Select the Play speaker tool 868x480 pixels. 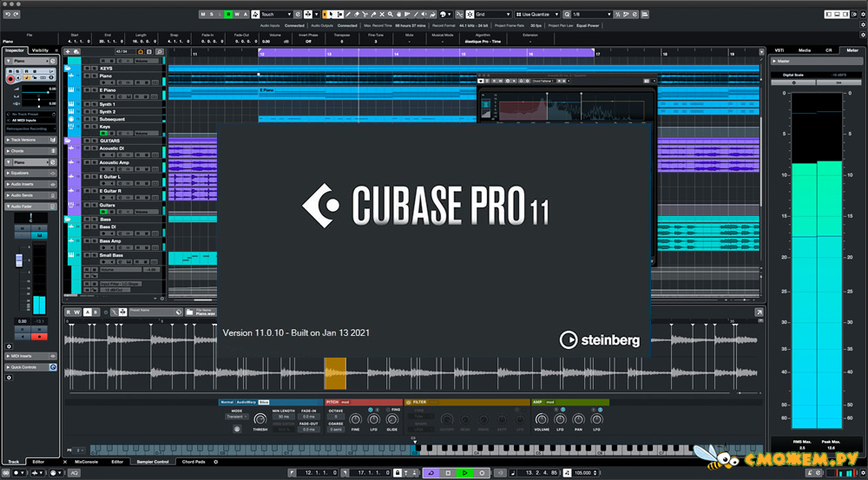tap(424, 14)
